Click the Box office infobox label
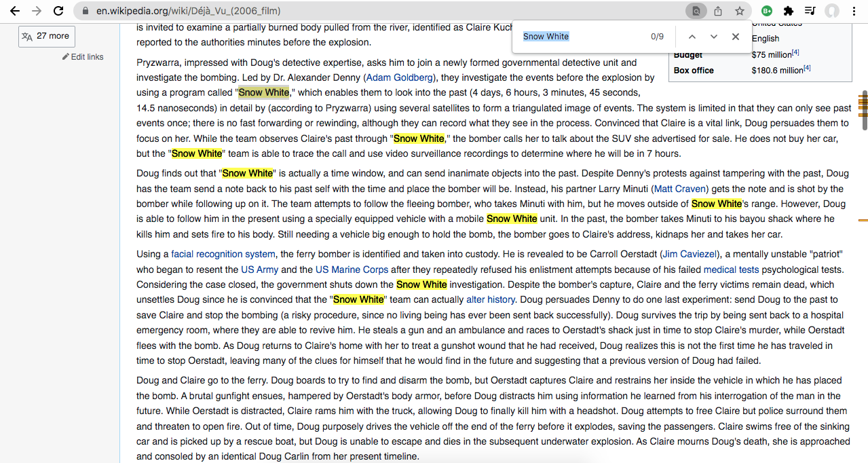This screenshot has height=463, width=868. (693, 71)
